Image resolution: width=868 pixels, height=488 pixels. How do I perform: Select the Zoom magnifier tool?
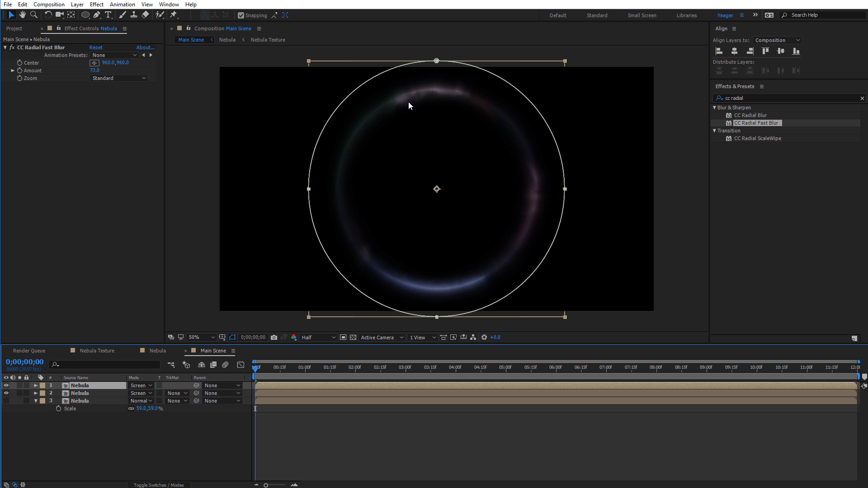(33, 15)
